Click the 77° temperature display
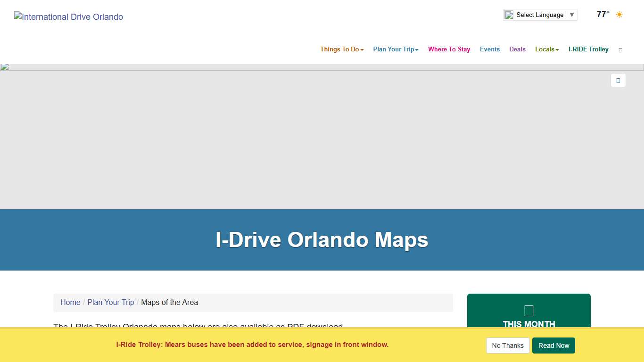This screenshot has height=362, width=644. coord(603,14)
